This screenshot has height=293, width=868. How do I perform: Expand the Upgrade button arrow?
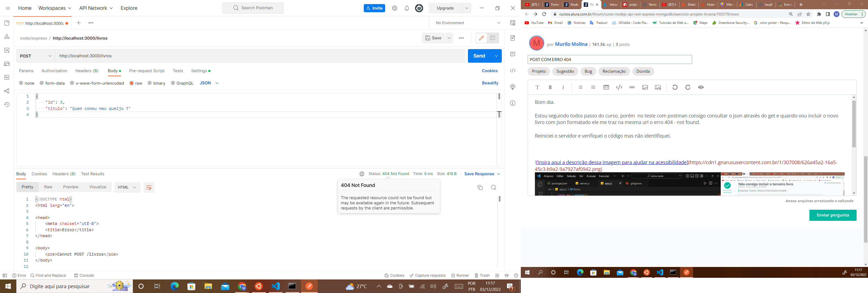click(x=467, y=8)
